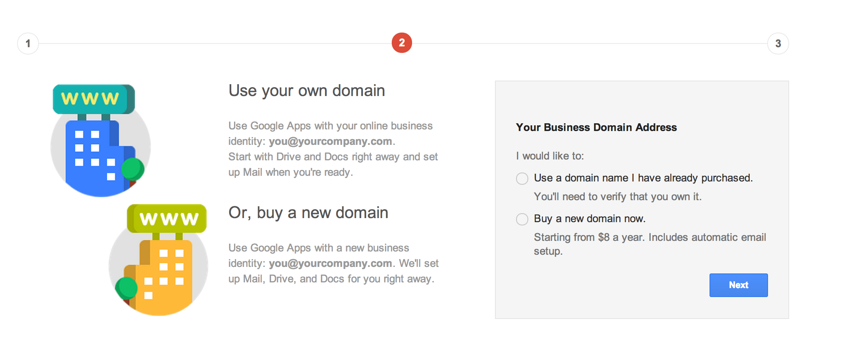Click the progress line between steps 2 and 3

coord(590,44)
